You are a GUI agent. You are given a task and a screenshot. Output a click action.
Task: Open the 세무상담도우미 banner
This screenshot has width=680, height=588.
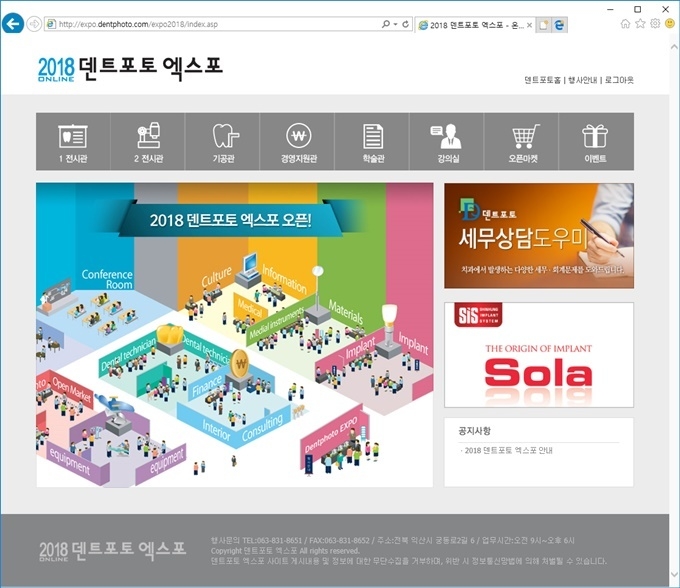coord(539,235)
